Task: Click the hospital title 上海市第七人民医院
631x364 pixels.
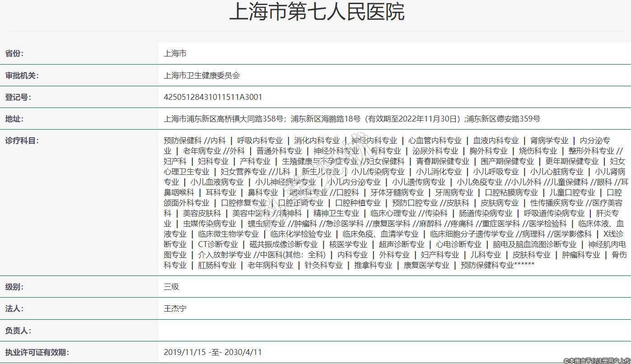Action: tap(316, 12)
